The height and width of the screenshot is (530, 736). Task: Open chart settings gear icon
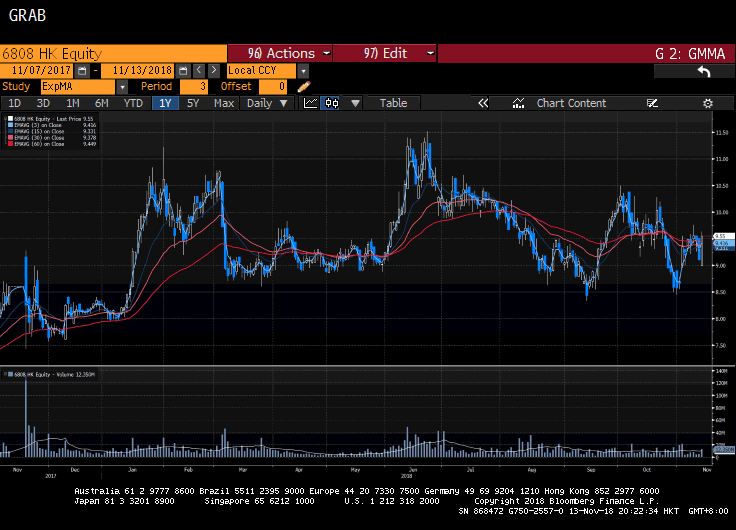click(x=708, y=103)
